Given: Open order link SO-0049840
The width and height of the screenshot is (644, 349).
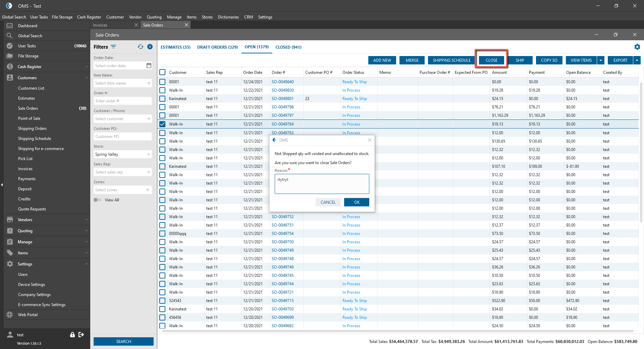Looking at the screenshot, I should point(282,82).
